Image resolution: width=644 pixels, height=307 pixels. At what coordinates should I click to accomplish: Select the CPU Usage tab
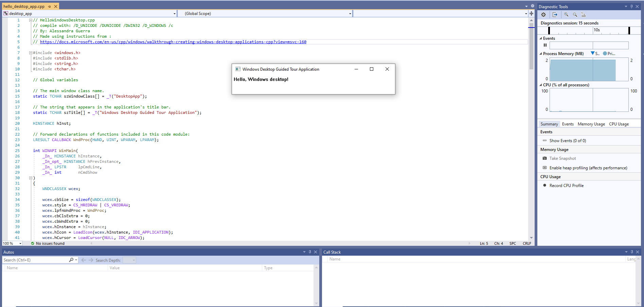coord(619,124)
